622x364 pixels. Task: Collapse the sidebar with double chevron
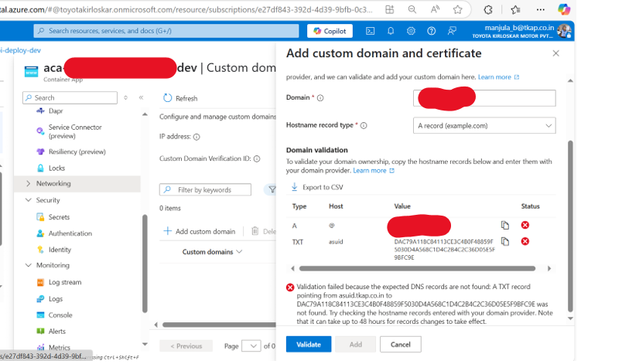[141, 97]
